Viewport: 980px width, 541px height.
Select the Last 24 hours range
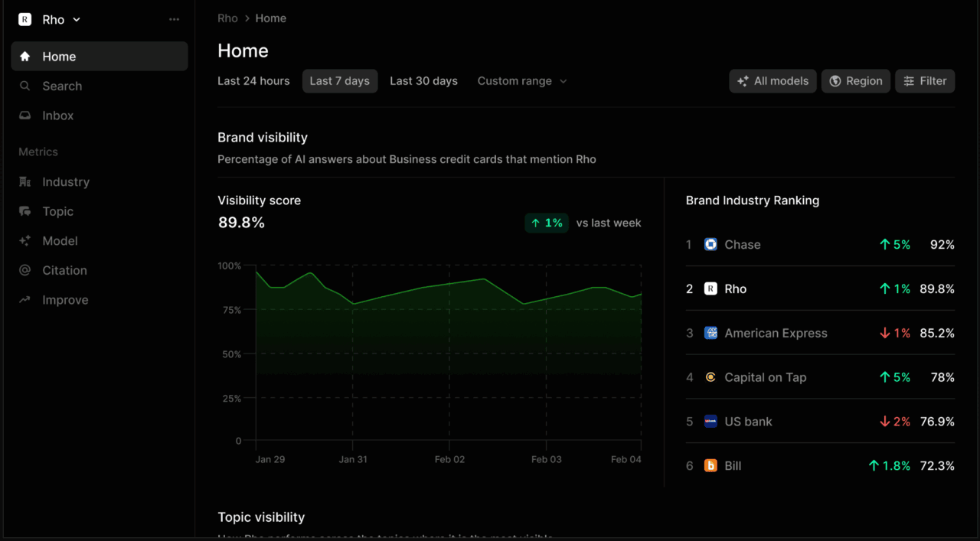[x=253, y=81]
